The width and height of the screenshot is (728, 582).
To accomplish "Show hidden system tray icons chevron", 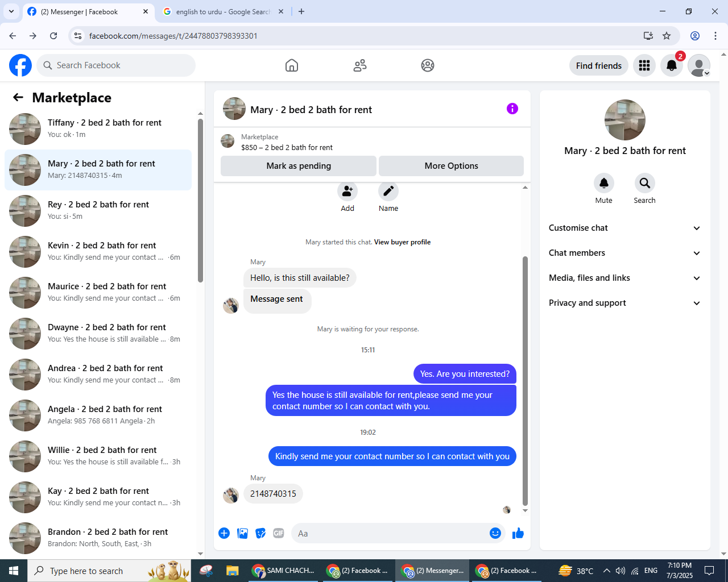I will pos(606,571).
